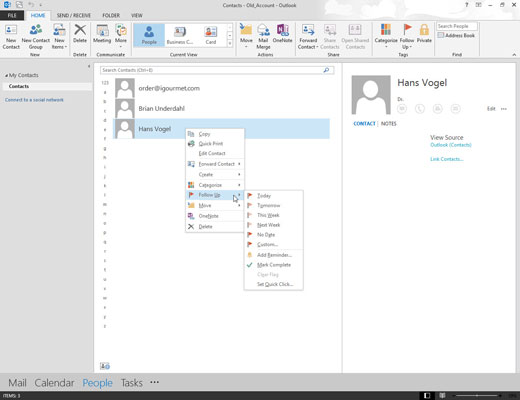Open the FILE tab
The width and height of the screenshot is (520, 400).
point(12,15)
